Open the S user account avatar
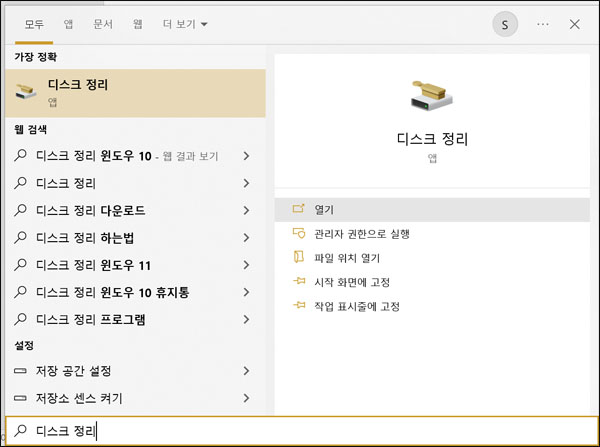Image resolution: width=600 pixels, height=447 pixels. (x=505, y=24)
